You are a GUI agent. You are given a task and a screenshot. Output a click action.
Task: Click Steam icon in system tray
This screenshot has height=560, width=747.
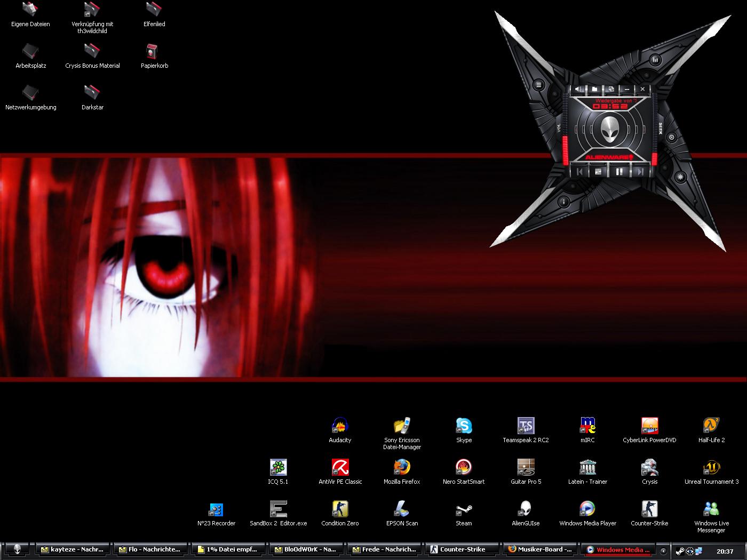pos(680,551)
